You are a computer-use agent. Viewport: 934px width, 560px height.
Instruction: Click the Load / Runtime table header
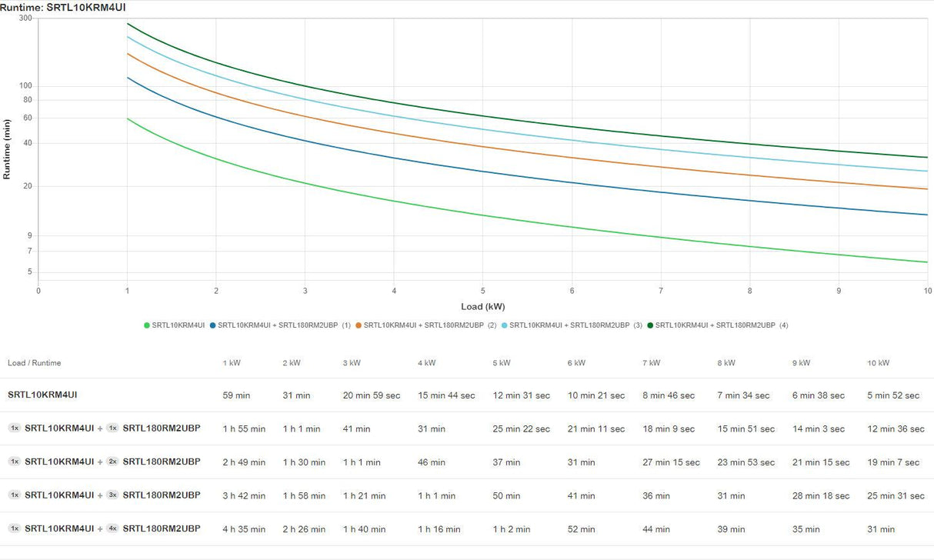pos(34,363)
